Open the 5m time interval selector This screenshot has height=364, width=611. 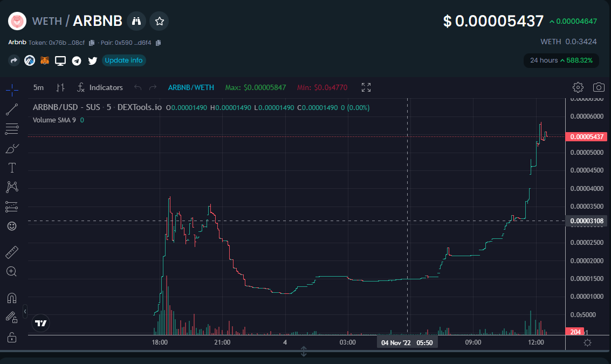(38, 88)
